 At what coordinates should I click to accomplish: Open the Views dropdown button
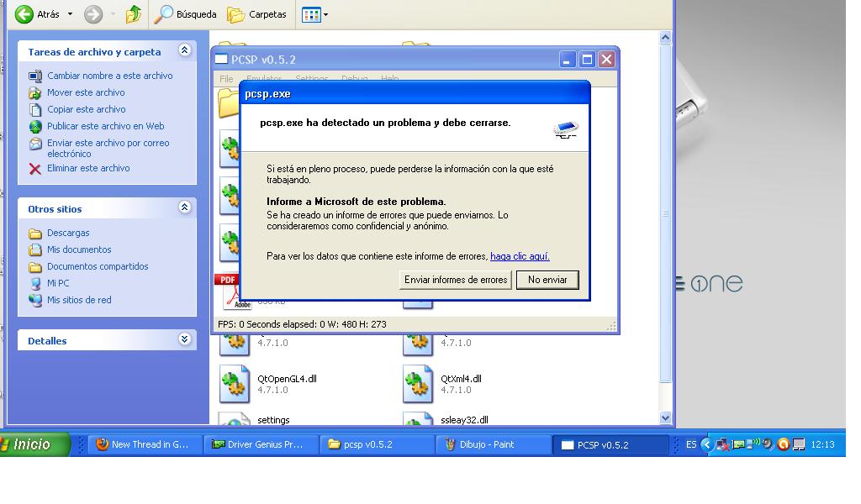tap(314, 15)
